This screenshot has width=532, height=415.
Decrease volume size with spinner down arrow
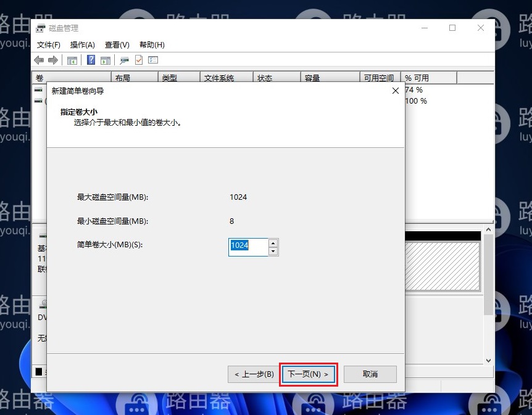[x=273, y=252]
